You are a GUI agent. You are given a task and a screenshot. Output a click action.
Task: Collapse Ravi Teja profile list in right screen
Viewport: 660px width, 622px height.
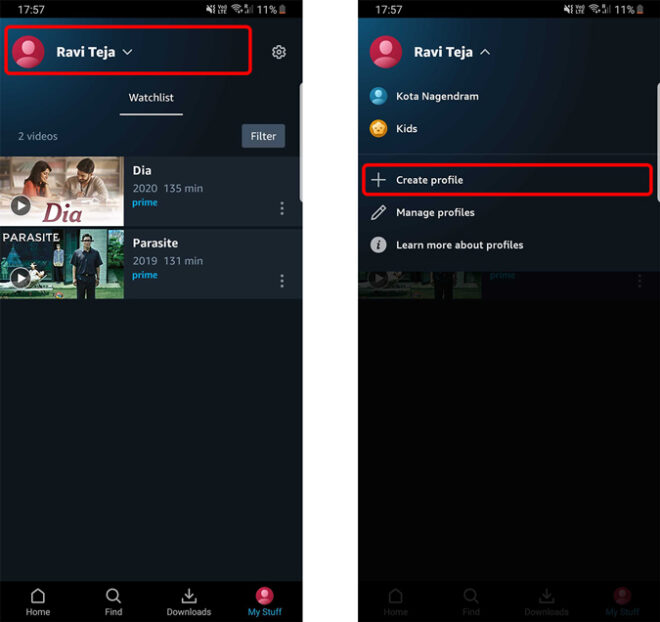click(x=485, y=52)
